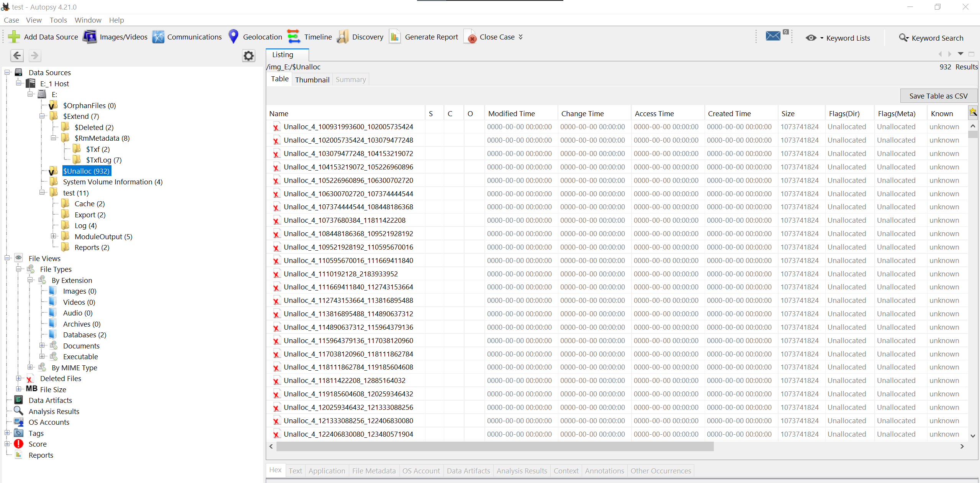Click the vertical scrollbar down arrow
This screenshot has height=483, width=980.
(973, 436)
